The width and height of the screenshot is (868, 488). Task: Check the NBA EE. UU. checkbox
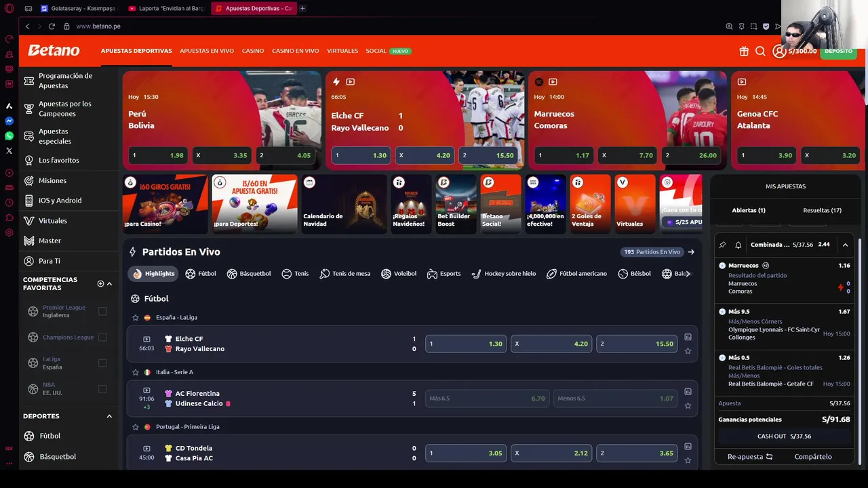pyautogui.click(x=102, y=388)
